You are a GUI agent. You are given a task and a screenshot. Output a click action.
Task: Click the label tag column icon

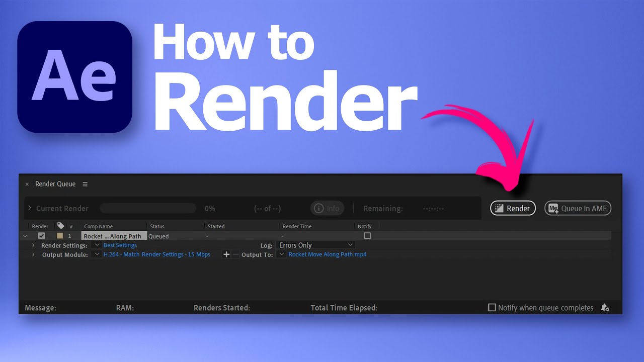coord(61,226)
